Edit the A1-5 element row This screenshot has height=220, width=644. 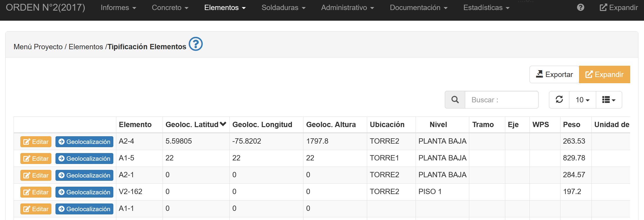(36, 158)
